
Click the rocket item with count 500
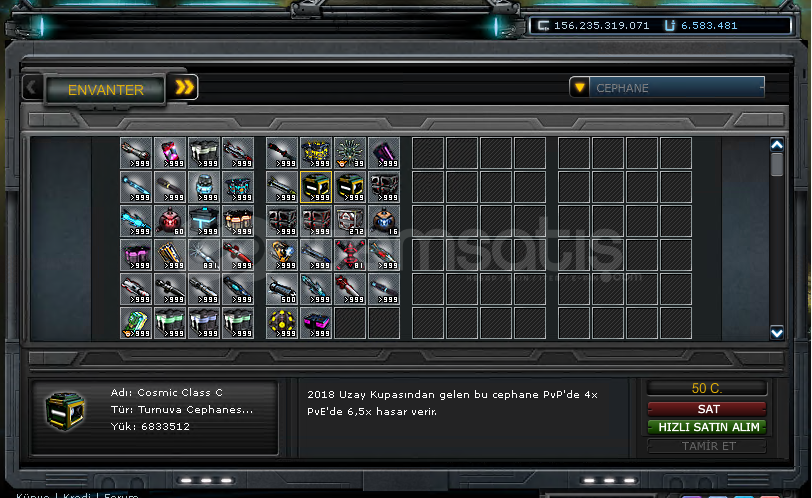[282, 289]
